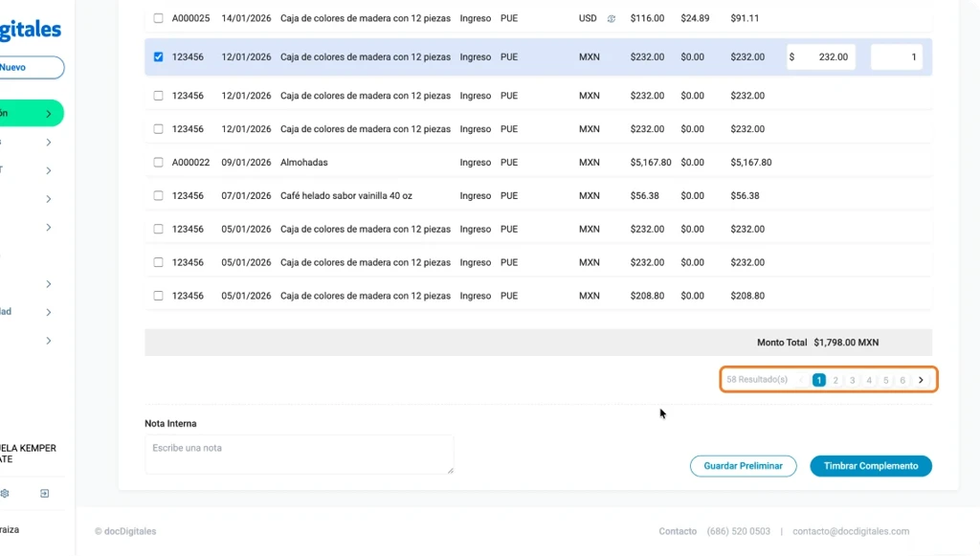980x556 pixels.
Task: Select the Café helado sabor vainilla checkbox
Action: 159,196
